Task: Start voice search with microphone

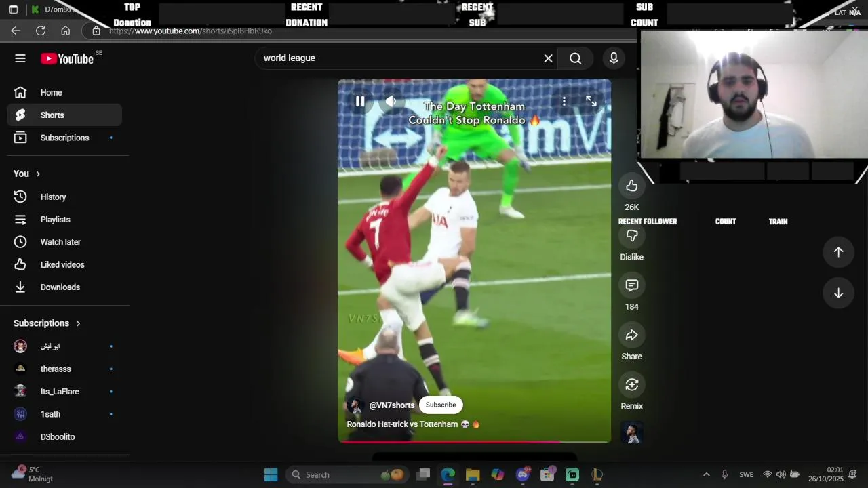Action: coord(614,58)
